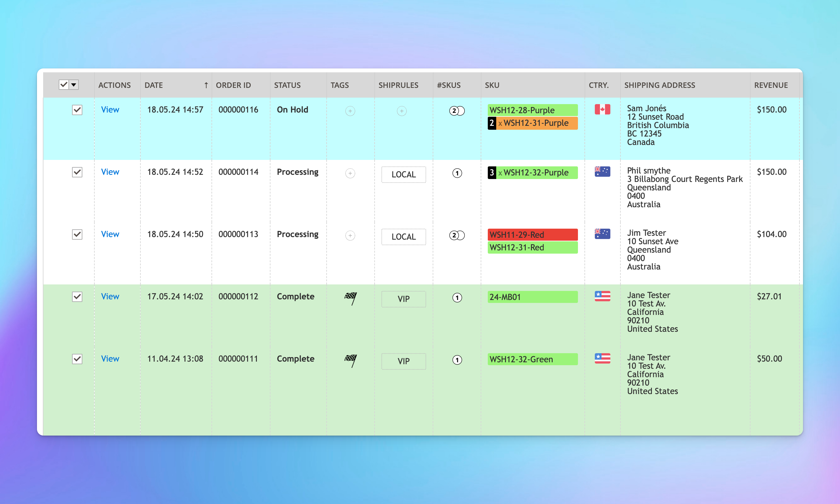Click date 17.05.24 14:02
The height and width of the screenshot is (504, 840).
point(175,296)
